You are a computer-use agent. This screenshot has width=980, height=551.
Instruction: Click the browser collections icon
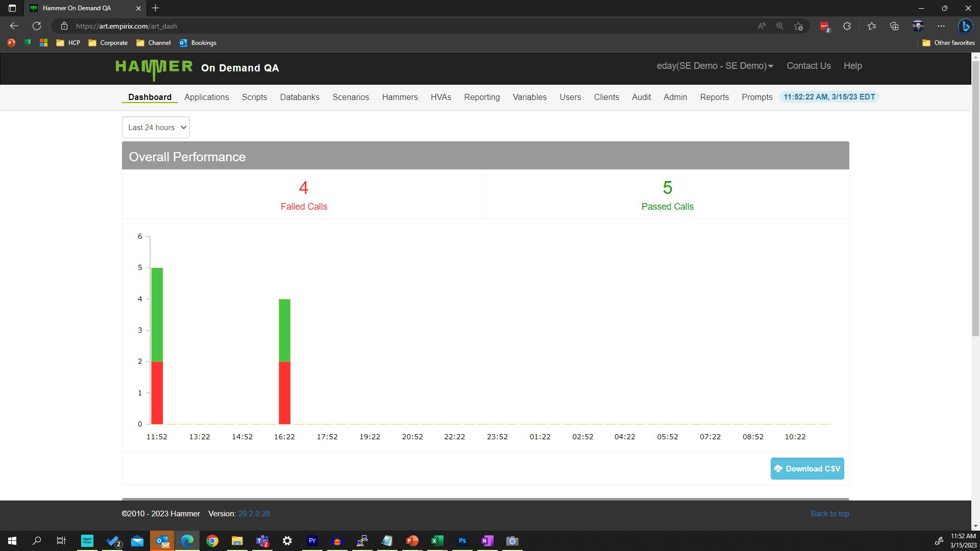[x=894, y=26]
